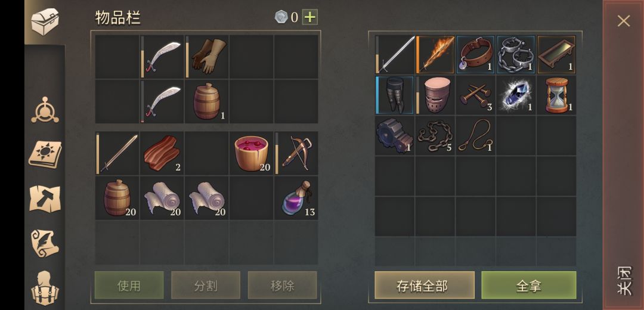Open the map arrow sidebar tab
The width and height of the screenshot is (644, 310).
(45, 199)
